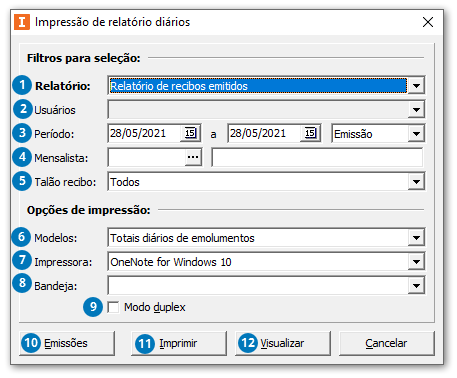Enable the Modo duplex checkbox

click(x=114, y=307)
